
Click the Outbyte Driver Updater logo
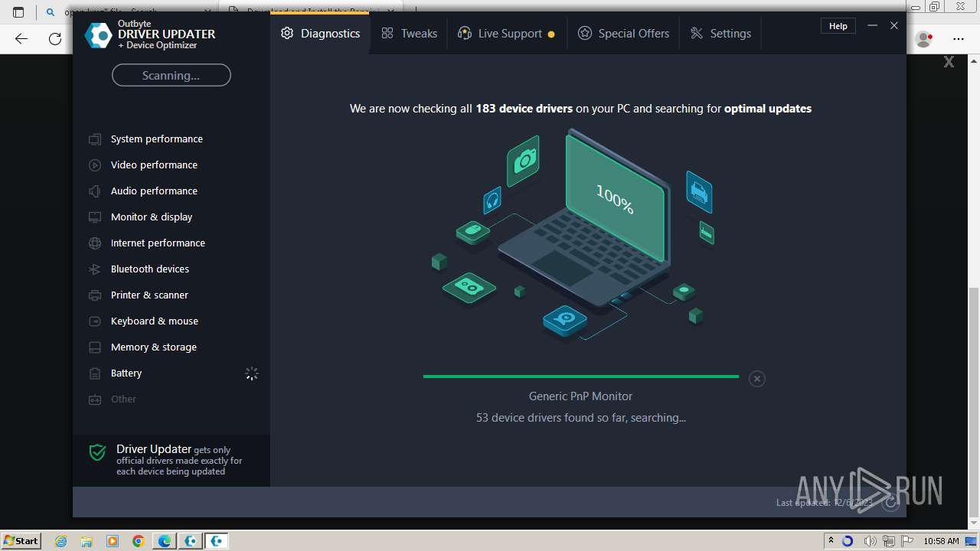(98, 35)
